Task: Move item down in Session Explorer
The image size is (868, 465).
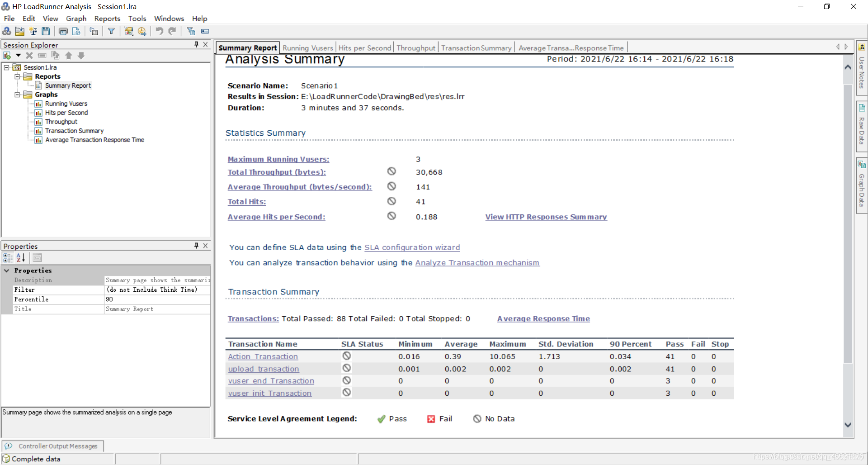Action: tap(81, 56)
